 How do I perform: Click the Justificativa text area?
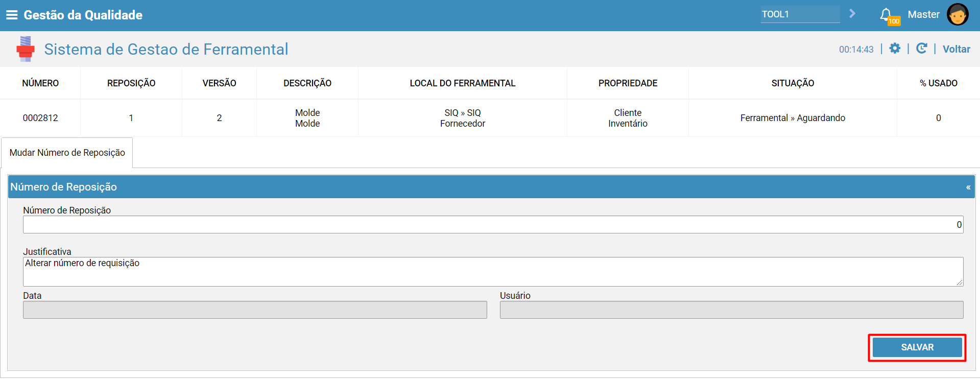tap(493, 272)
